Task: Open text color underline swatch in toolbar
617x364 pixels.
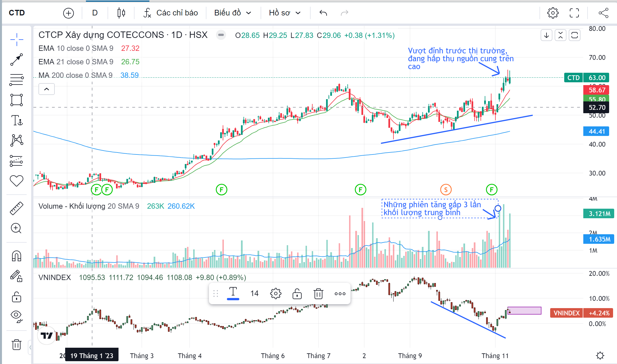Action: [x=233, y=294]
